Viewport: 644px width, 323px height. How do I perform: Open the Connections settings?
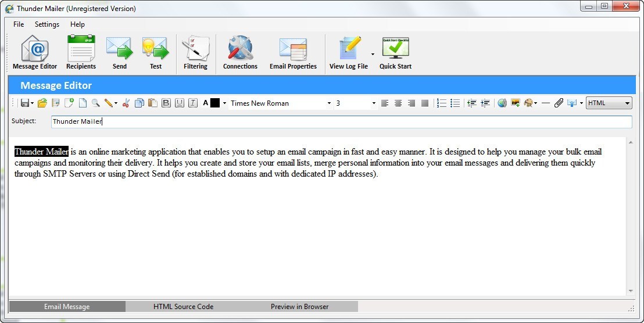[x=240, y=53]
